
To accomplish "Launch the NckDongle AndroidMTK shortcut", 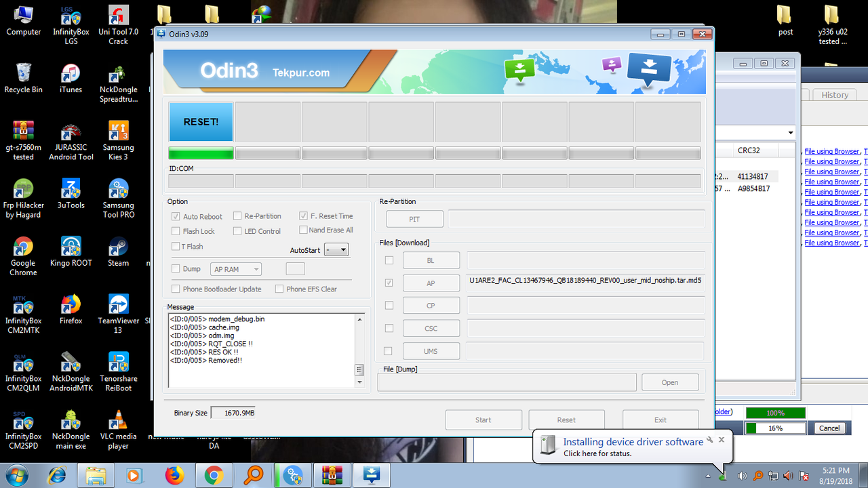I will click(x=71, y=372).
